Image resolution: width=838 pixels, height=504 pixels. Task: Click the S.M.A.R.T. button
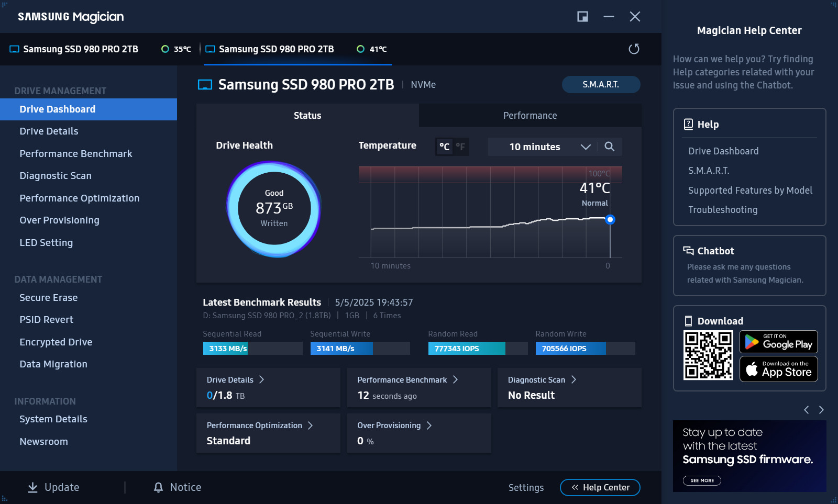[x=601, y=84]
